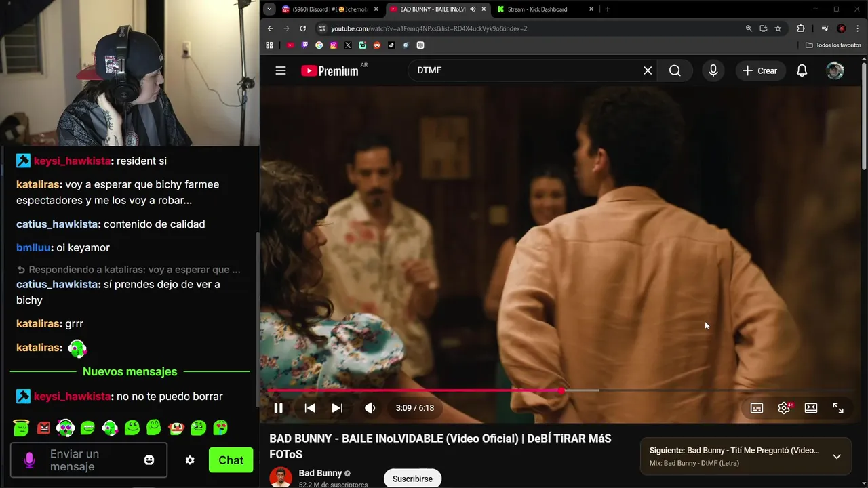Reload the current page
Screen dimensions: 868x488
point(302,28)
